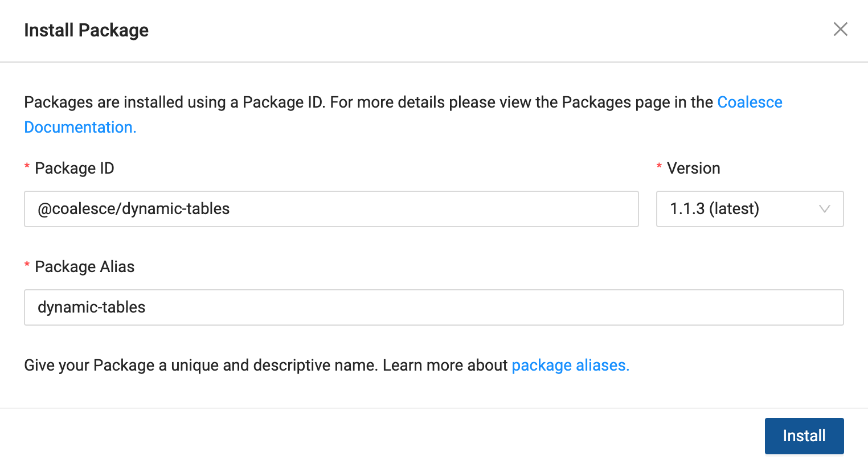Screen dimensions: 868x460
Task: Close the Install Package dialog
Action: coord(840,30)
